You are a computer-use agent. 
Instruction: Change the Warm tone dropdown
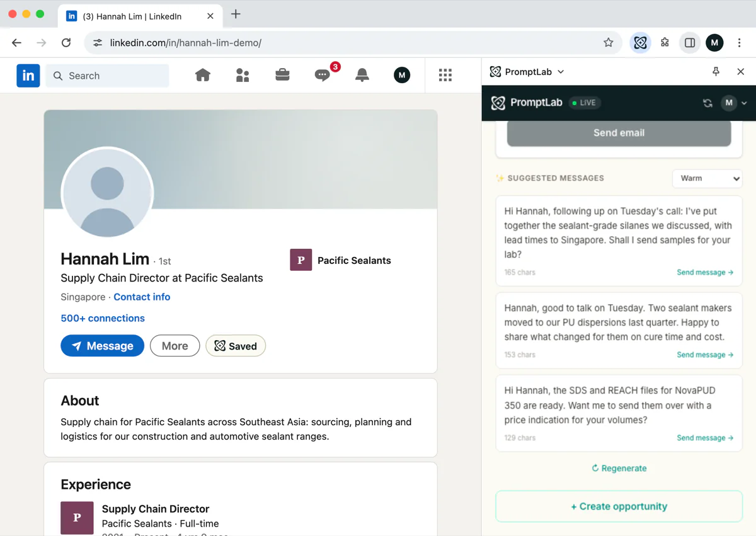[x=707, y=178]
